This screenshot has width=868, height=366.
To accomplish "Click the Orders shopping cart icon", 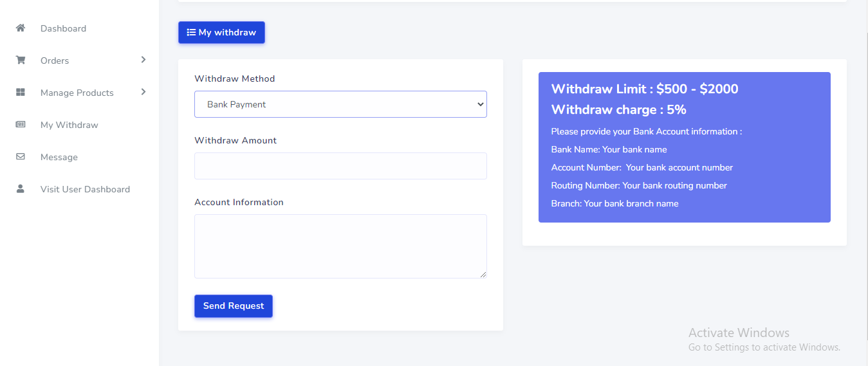I will 21,60.
